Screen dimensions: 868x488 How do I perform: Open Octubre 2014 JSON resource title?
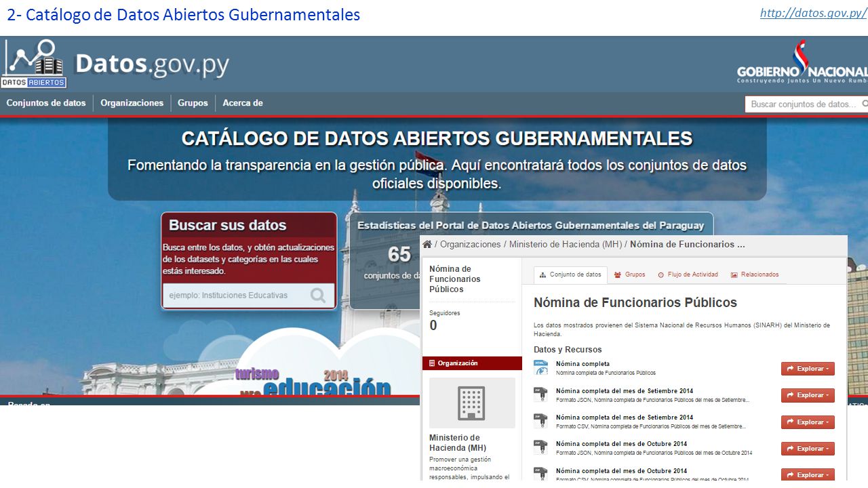pyautogui.click(x=621, y=444)
